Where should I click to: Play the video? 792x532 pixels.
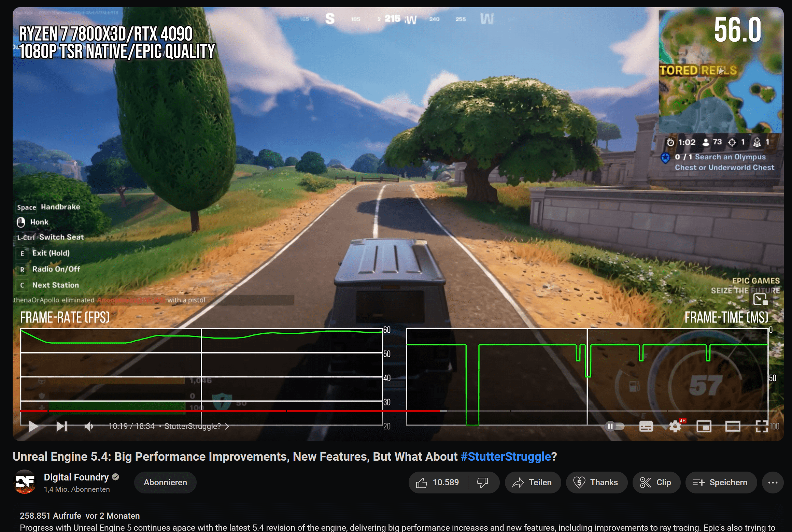[x=33, y=426]
